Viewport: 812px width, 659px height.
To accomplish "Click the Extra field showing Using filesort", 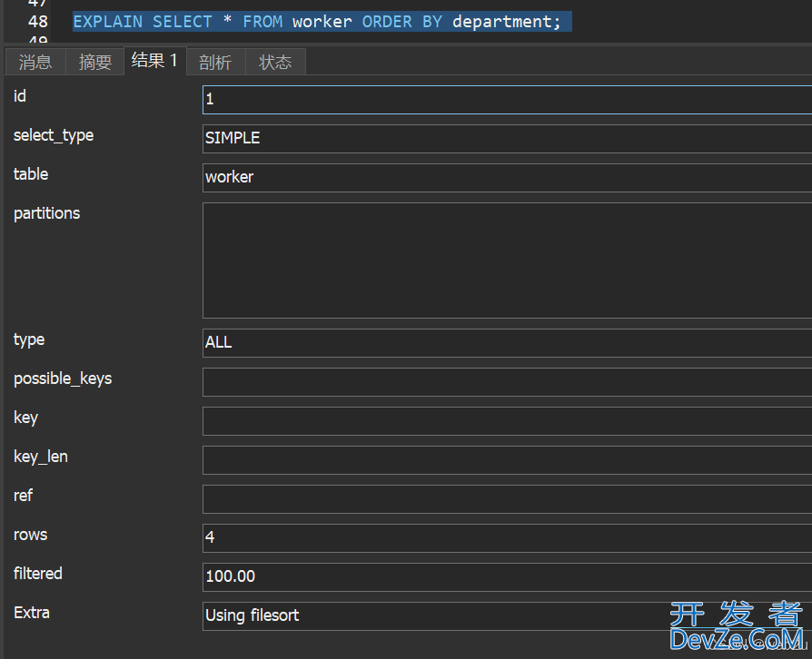I will [x=507, y=616].
